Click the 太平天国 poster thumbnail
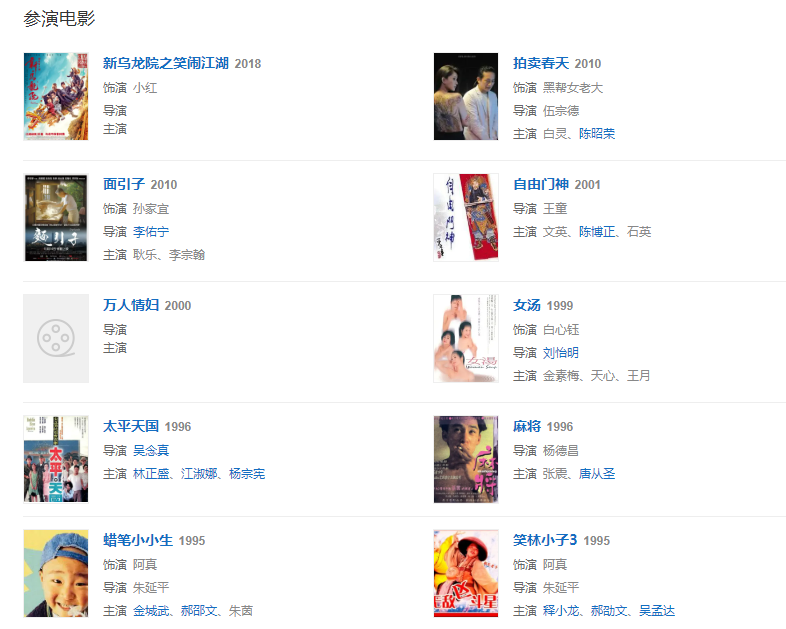Viewport: 786px width, 629px height. (x=56, y=459)
